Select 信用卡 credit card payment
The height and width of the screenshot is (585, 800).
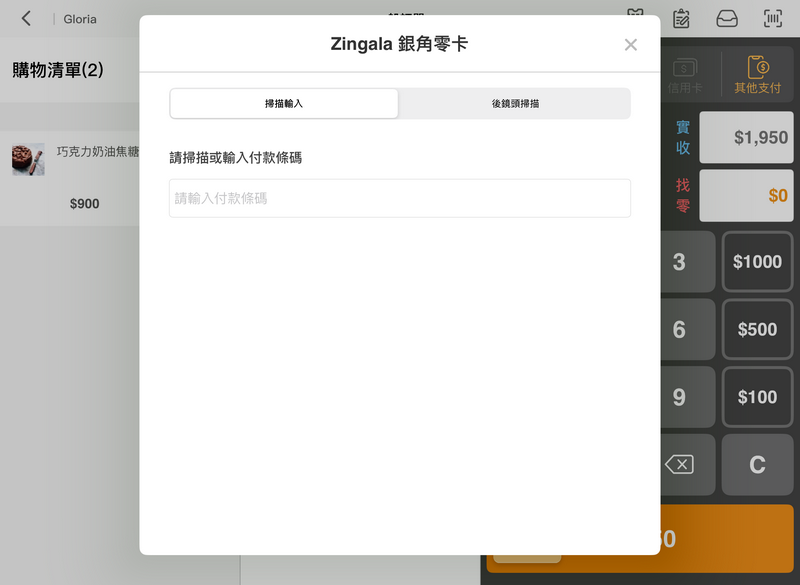(685, 75)
